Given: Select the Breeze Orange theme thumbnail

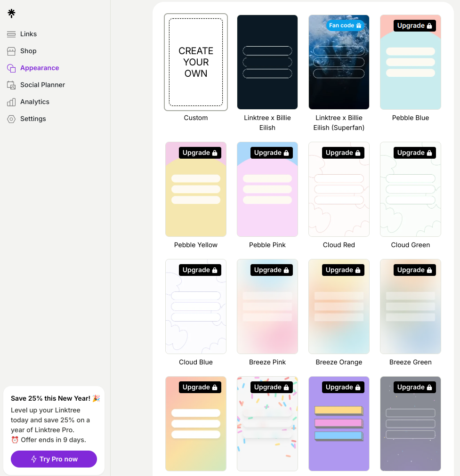Looking at the screenshot, I should [x=339, y=307].
